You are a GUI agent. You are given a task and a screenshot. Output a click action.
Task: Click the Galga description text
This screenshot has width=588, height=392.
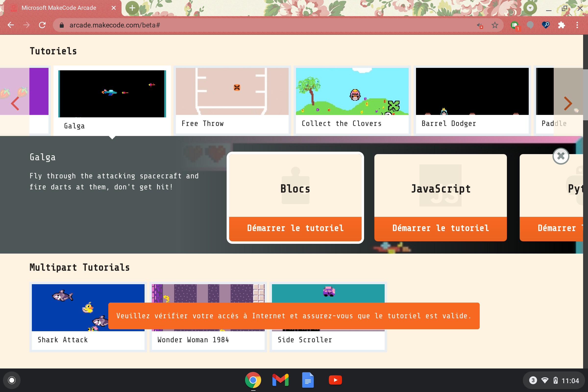114,181
